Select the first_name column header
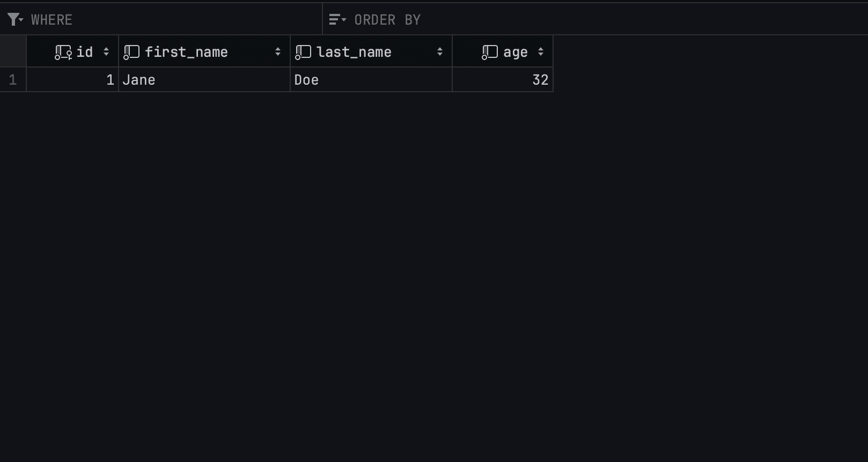 [204, 52]
